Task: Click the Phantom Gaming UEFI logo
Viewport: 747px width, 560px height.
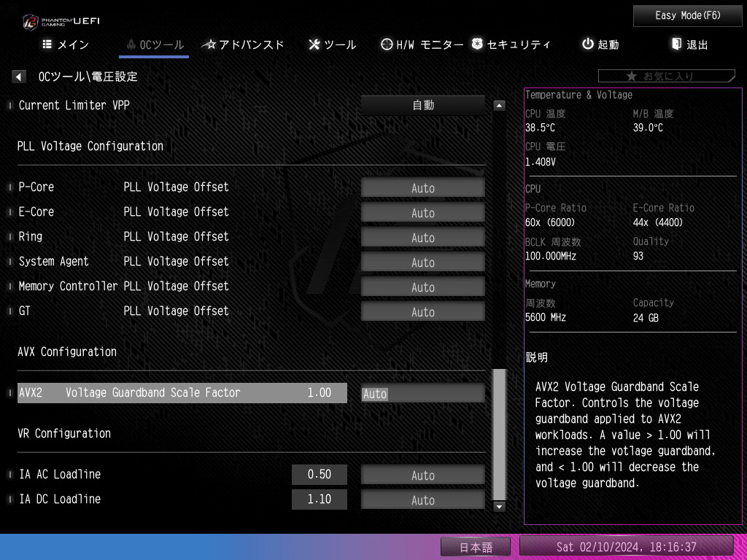Action: [x=61, y=21]
